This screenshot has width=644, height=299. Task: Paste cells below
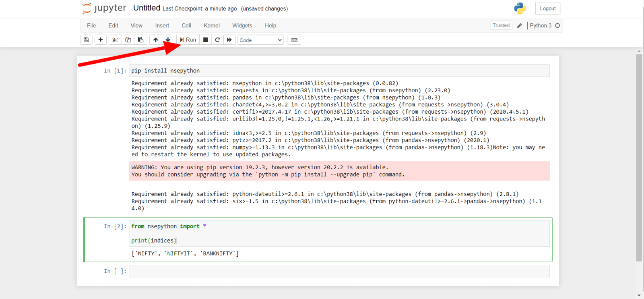[140, 40]
